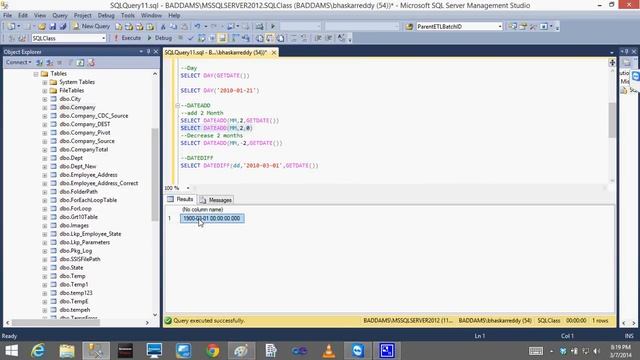Image resolution: width=640 pixels, height=360 pixels.
Task: Open the Query menu
Action: 60,15
